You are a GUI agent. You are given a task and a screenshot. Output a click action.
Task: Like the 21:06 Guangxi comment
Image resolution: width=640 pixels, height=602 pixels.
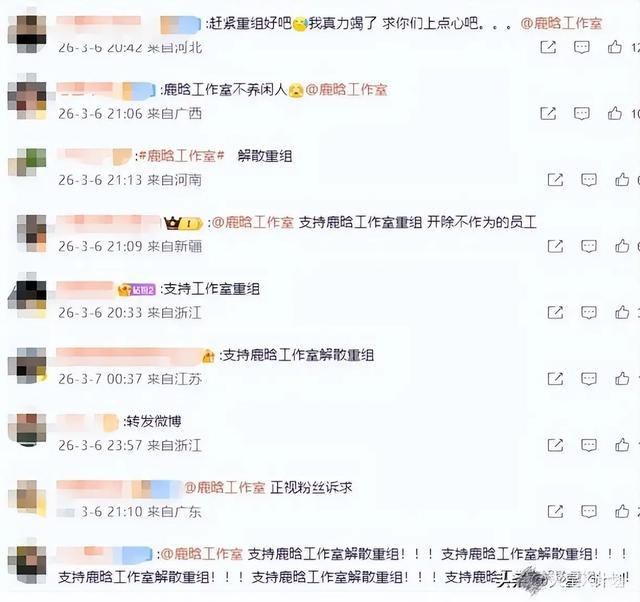[615, 113]
